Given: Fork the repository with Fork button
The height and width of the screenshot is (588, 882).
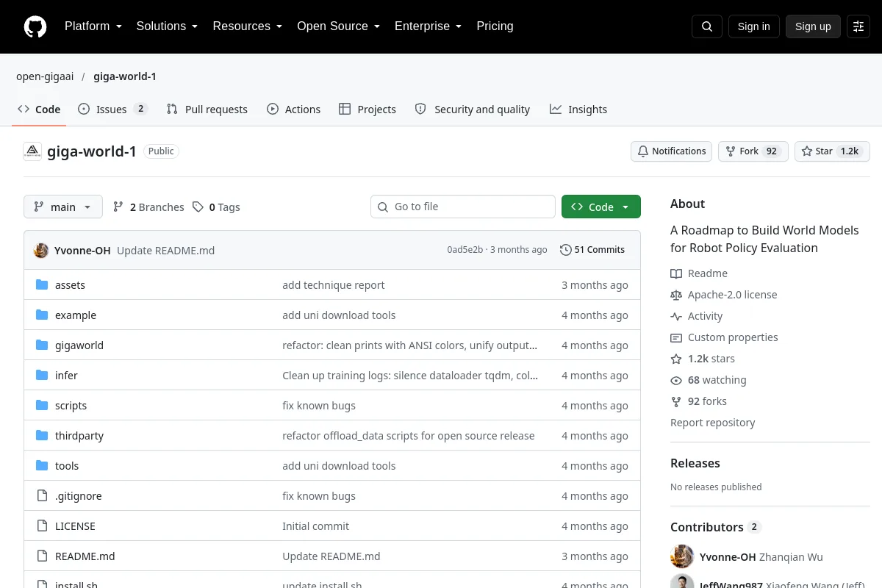Looking at the screenshot, I should pos(753,151).
